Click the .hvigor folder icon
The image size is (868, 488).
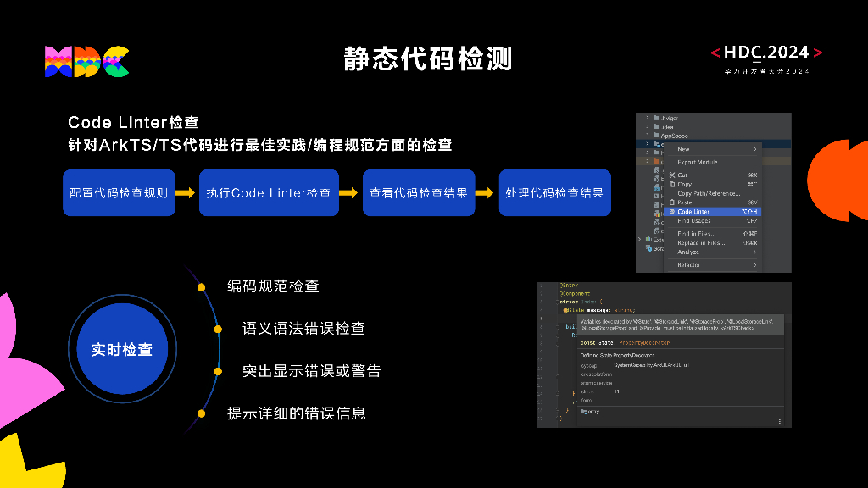655,118
